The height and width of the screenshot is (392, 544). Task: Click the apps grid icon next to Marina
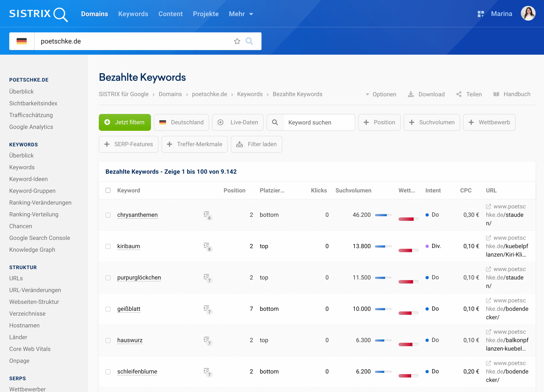[481, 14]
